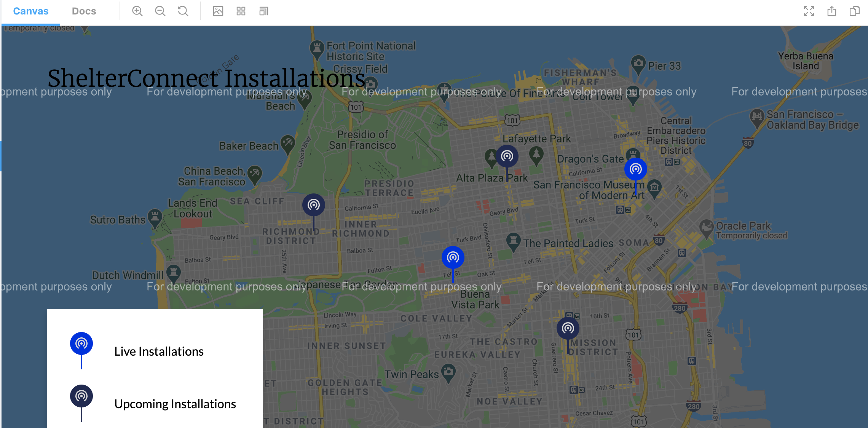Click the zoom out magnifier icon
868x428 pixels.
[x=160, y=11]
